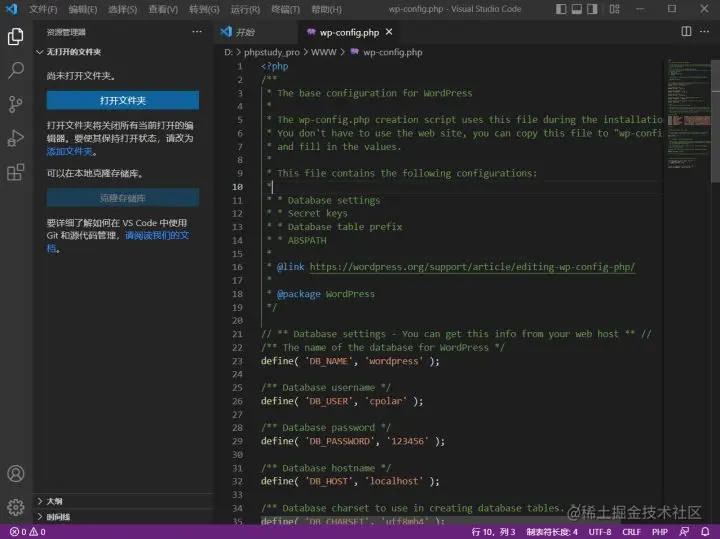Click the code minimap overview
Image resolution: width=720 pixels, height=539 pixels.
(688, 115)
